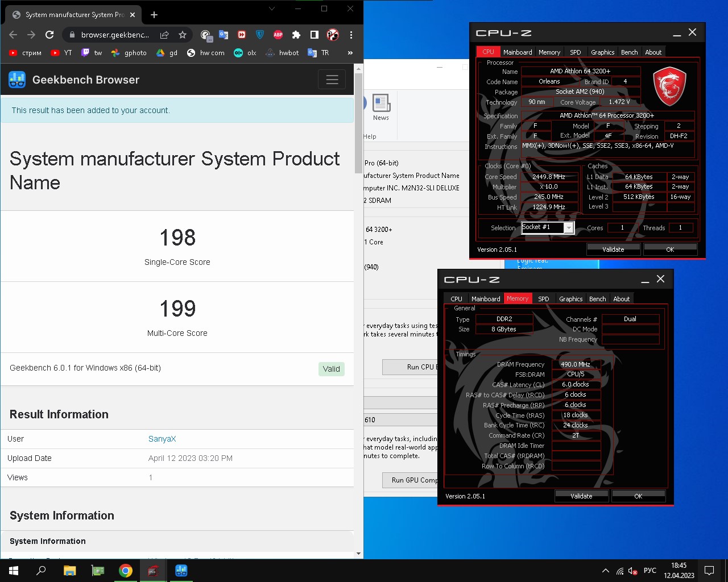The image size is (728, 582).
Task: Open the gphoto bookmark
Action: pyautogui.click(x=129, y=53)
